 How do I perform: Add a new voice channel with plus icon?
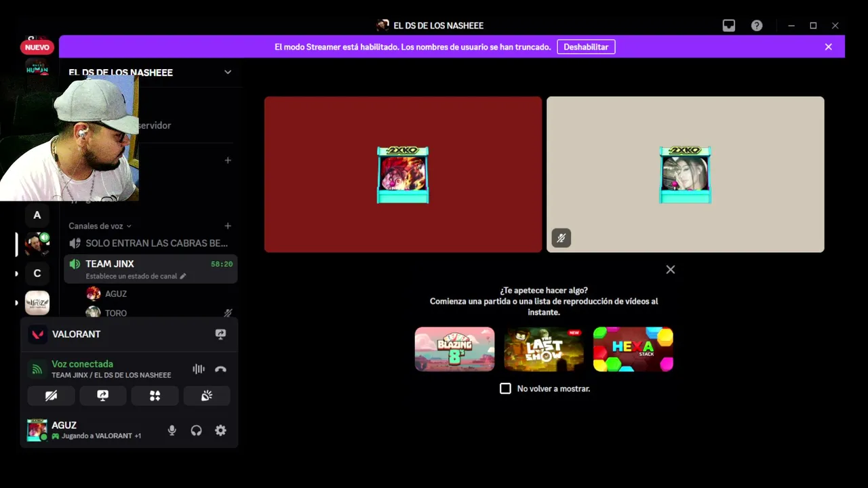click(228, 226)
